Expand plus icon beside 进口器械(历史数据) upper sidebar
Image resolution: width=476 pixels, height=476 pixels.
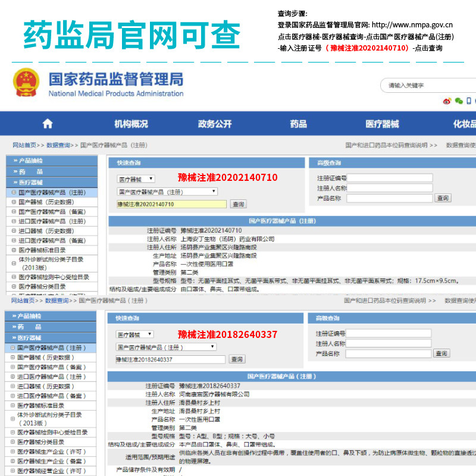coord(14,231)
